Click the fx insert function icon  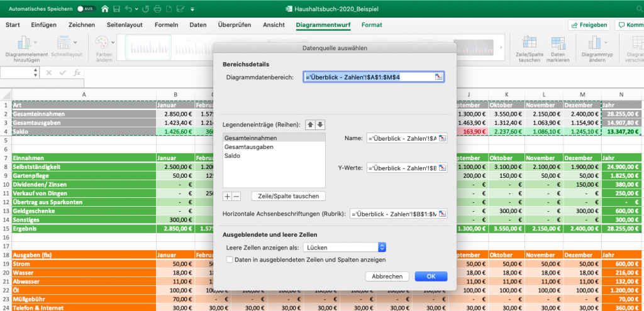coord(77,73)
